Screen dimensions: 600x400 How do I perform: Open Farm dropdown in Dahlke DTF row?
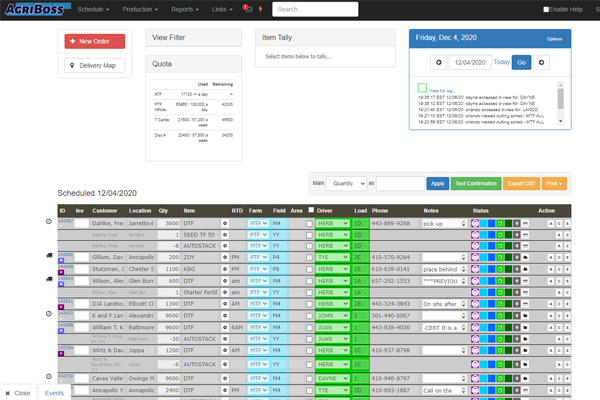[258, 224]
